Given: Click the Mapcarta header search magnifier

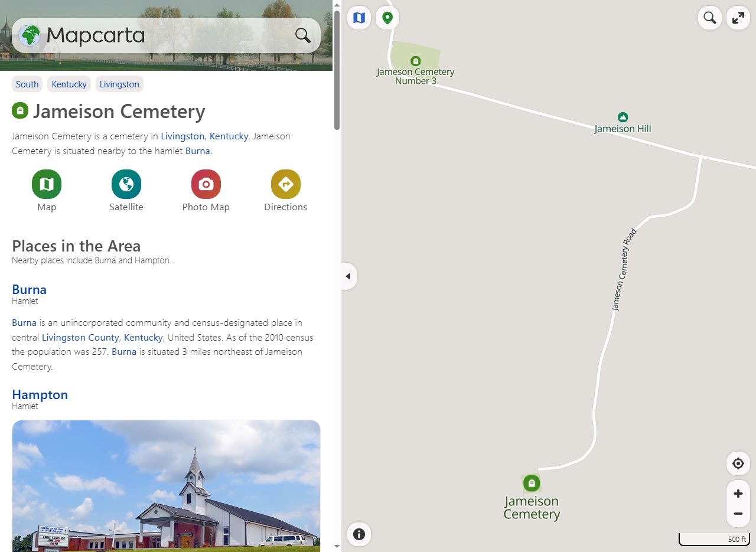Looking at the screenshot, I should pos(303,35).
